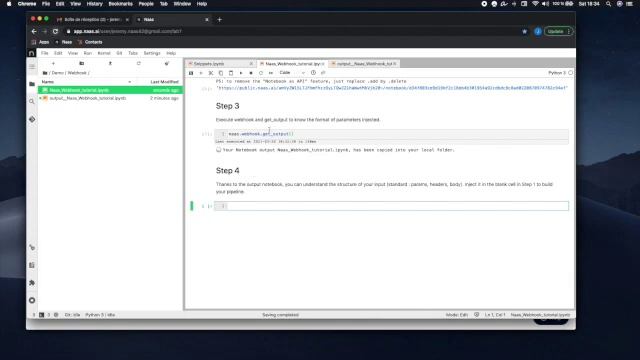This screenshot has height=360, width=640.
Task: Open the search icon in the left sidebar
Action: (x=32, y=101)
